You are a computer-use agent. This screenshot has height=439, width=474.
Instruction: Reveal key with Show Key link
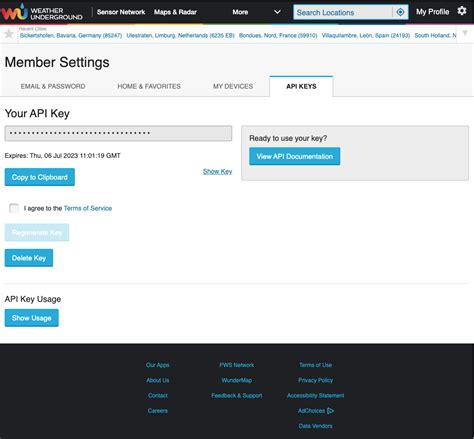pyautogui.click(x=217, y=171)
